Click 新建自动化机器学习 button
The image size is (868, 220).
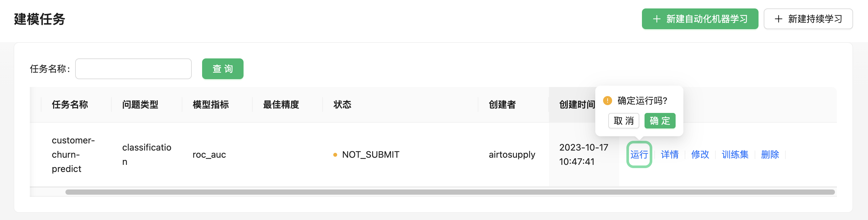[x=700, y=19]
